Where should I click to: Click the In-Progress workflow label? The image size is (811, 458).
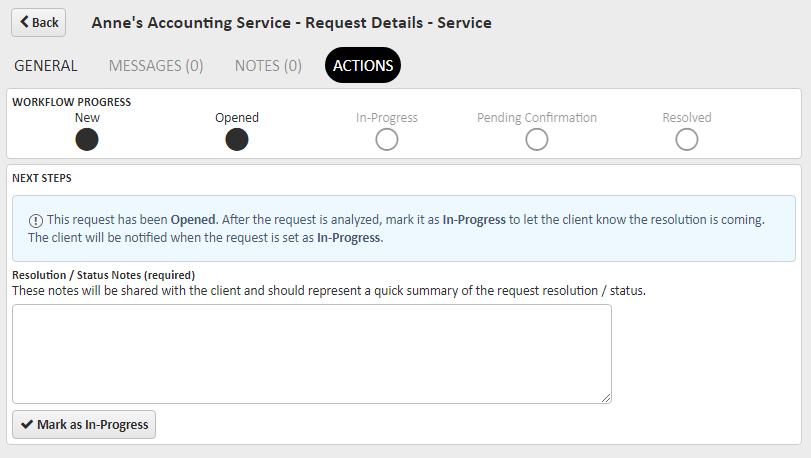click(x=387, y=117)
